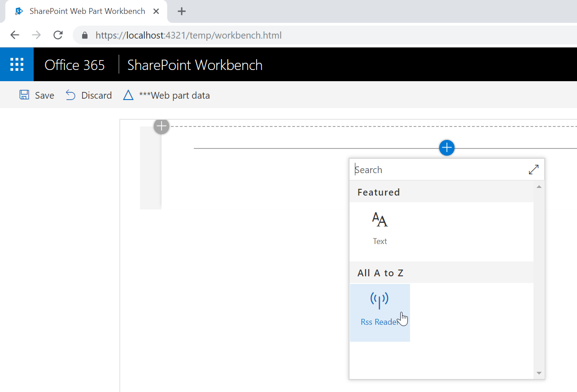577x392 pixels.
Task: Click the SharePoint Workbench title
Action: pyautogui.click(x=195, y=65)
